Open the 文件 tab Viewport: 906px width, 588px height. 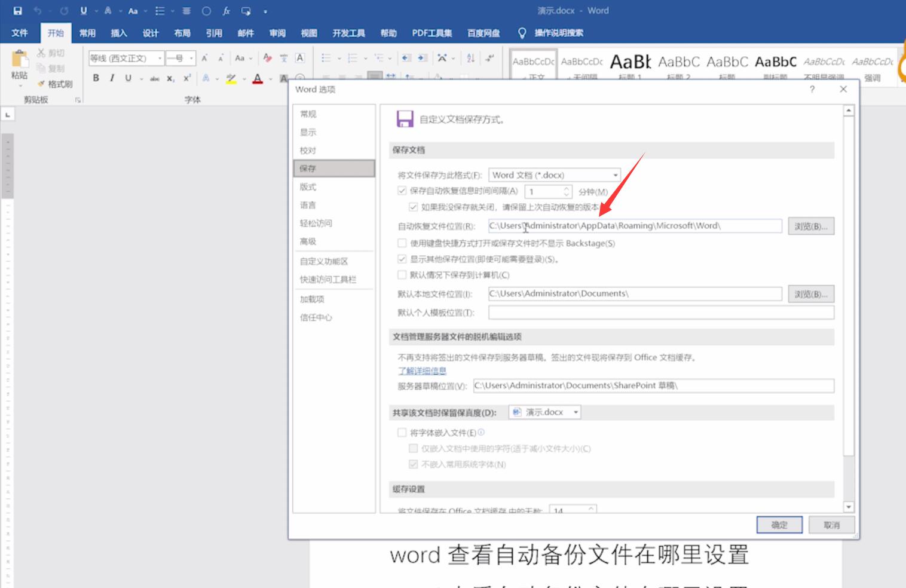coord(20,33)
